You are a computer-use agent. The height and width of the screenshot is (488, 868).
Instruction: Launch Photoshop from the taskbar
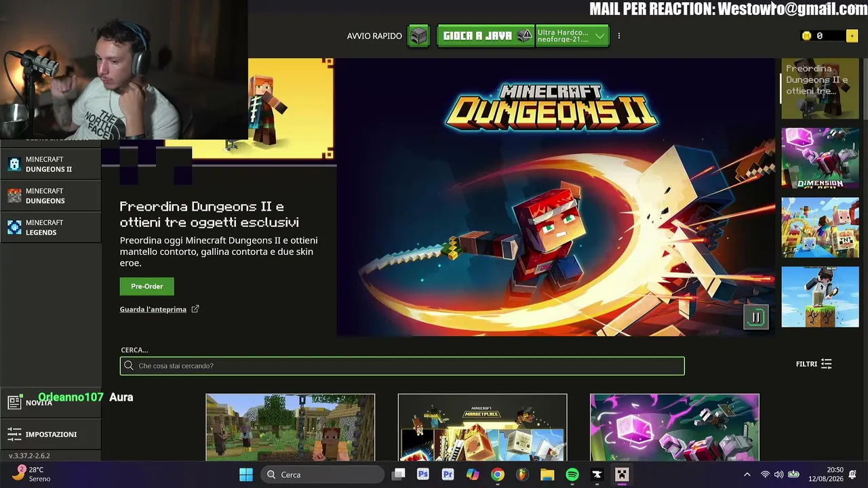[x=423, y=474]
